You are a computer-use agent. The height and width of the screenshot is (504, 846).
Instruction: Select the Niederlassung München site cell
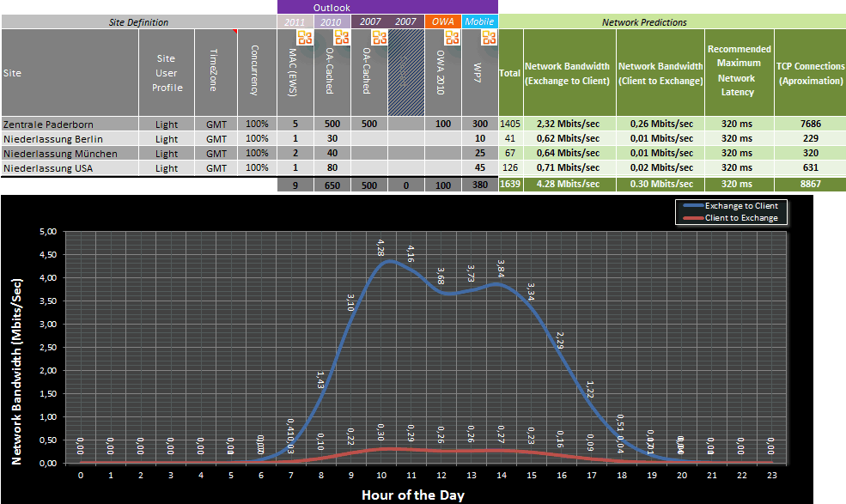click(x=70, y=153)
